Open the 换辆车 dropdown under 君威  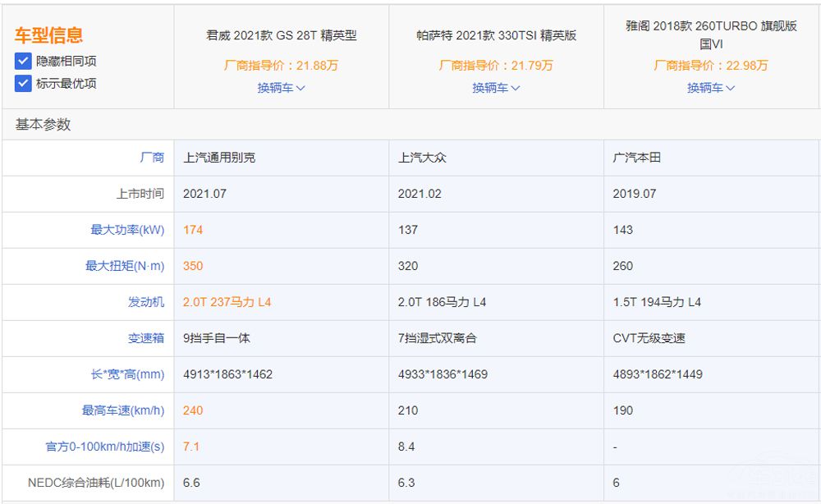tap(279, 88)
